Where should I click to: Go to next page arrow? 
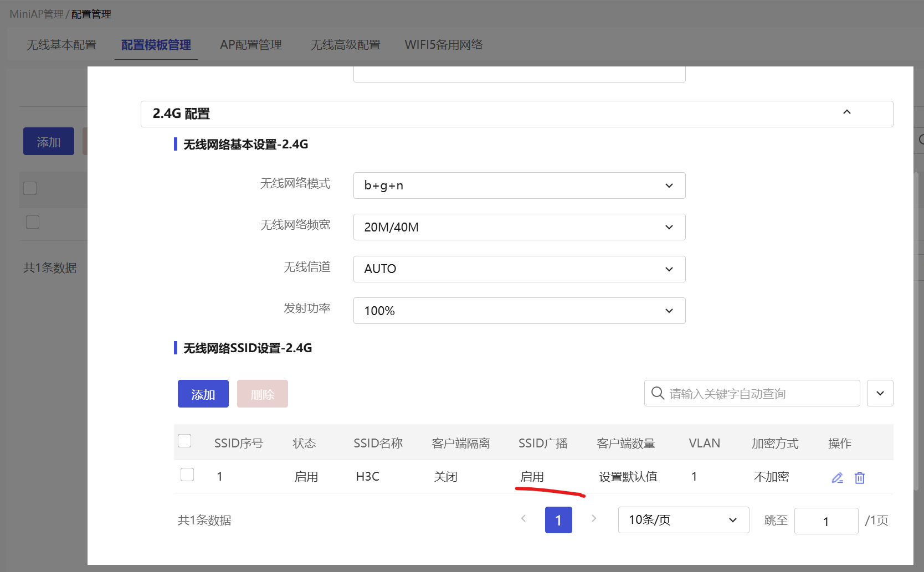pyautogui.click(x=593, y=519)
